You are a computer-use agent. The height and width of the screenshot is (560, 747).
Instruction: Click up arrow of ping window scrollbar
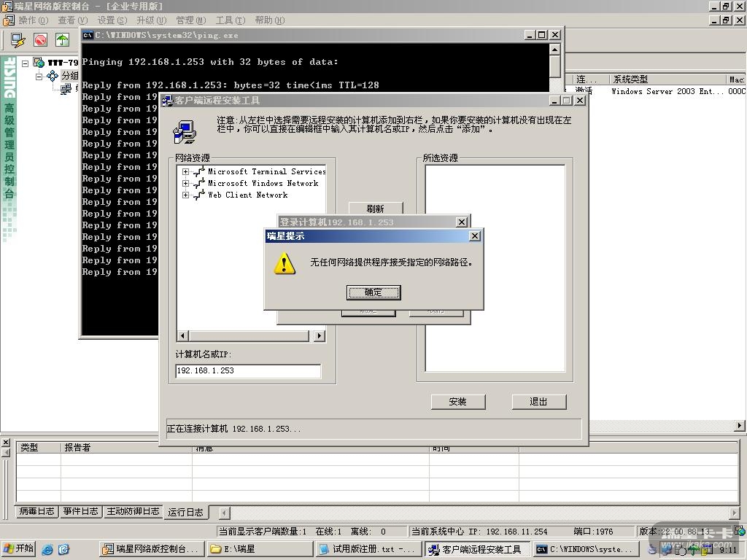[554, 50]
